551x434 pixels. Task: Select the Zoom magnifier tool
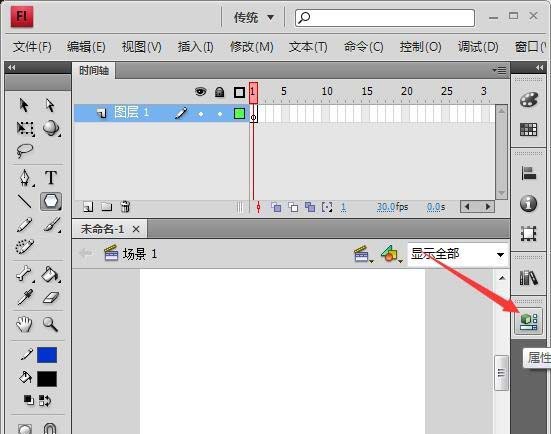50,324
